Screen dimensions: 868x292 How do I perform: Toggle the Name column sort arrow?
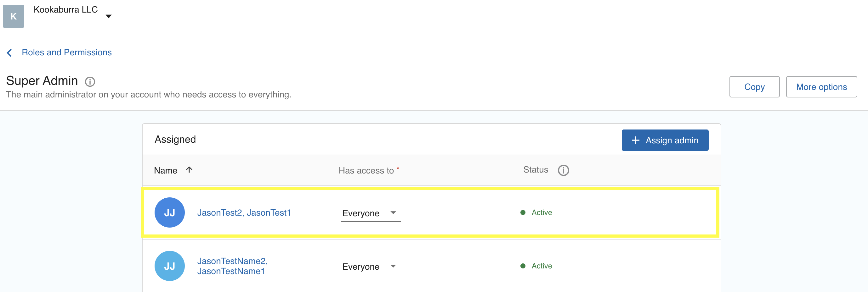(189, 170)
